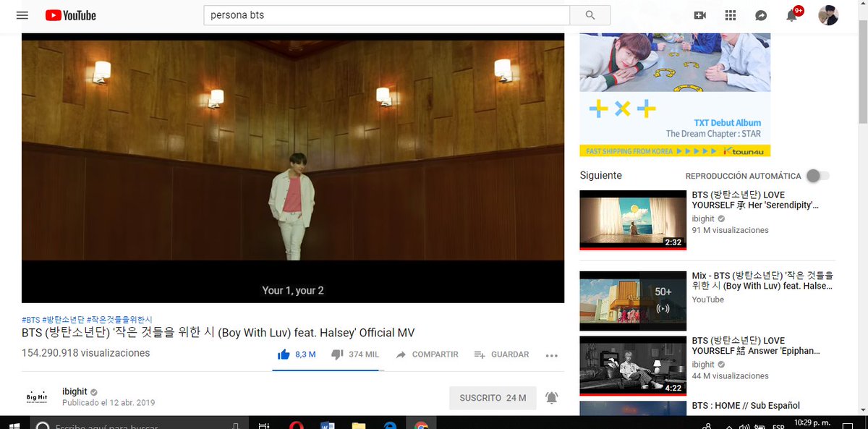
Task: Open Microsoft Word from the taskbar
Action: click(x=327, y=424)
